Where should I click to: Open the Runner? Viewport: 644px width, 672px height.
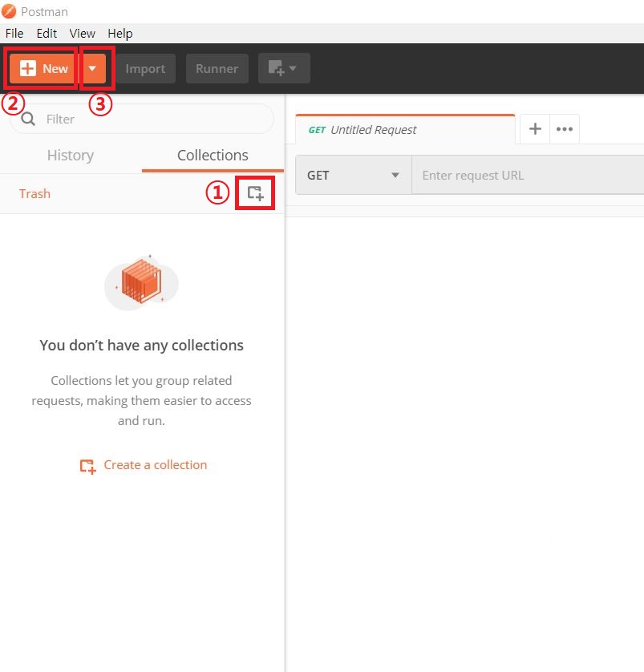point(217,69)
